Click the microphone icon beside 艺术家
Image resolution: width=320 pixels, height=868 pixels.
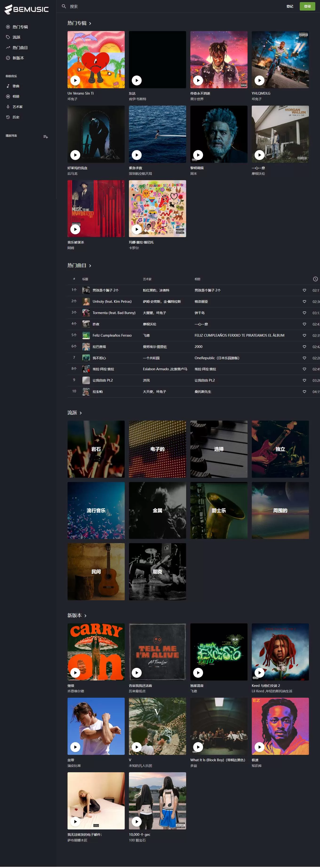click(8, 107)
